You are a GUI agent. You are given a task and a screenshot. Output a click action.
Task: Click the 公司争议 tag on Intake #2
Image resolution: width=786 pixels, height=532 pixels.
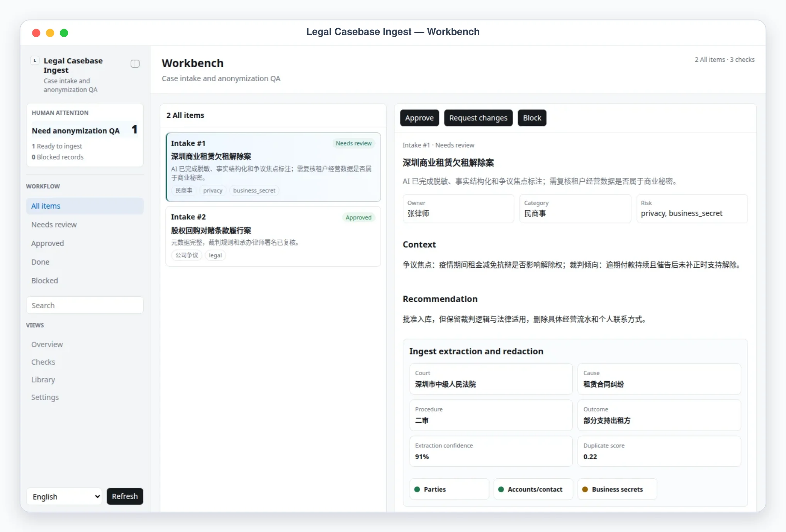pos(187,255)
